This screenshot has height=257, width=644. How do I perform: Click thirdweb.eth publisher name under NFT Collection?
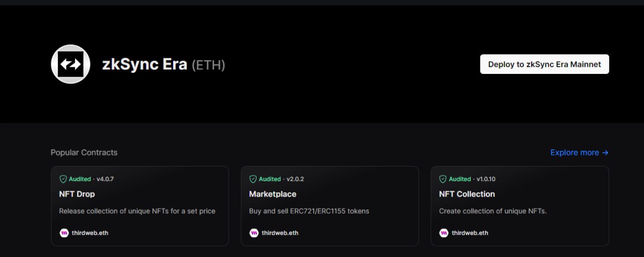point(469,233)
